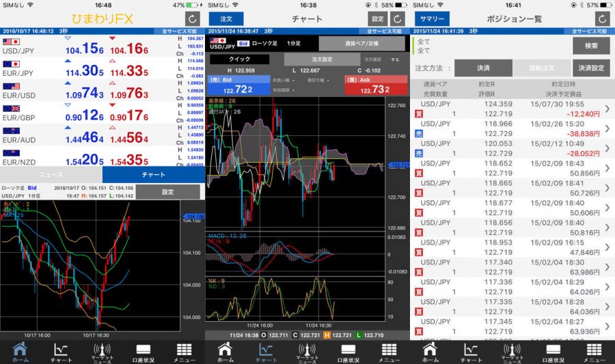Tap the 50,856円 profit value in position list
The image size is (615, 364).
click(585, 173)
